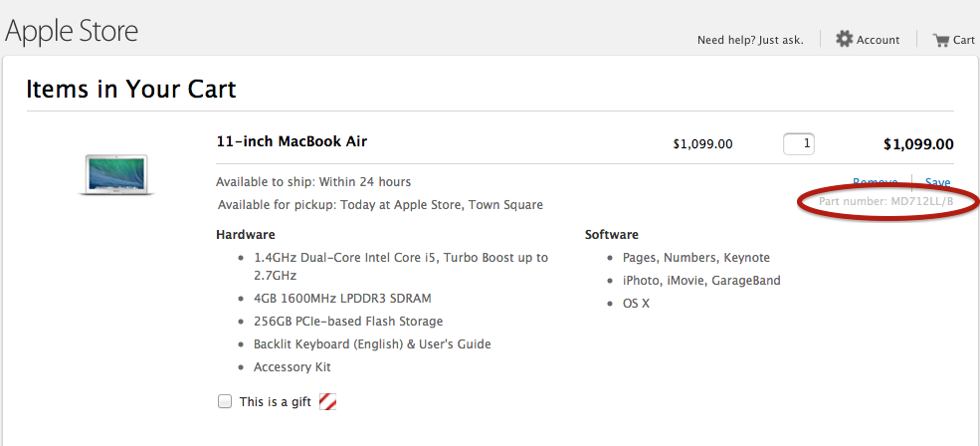Click the Apple Store title
Viewport: 980px width, 446px height.
click(x=72, y=30)
